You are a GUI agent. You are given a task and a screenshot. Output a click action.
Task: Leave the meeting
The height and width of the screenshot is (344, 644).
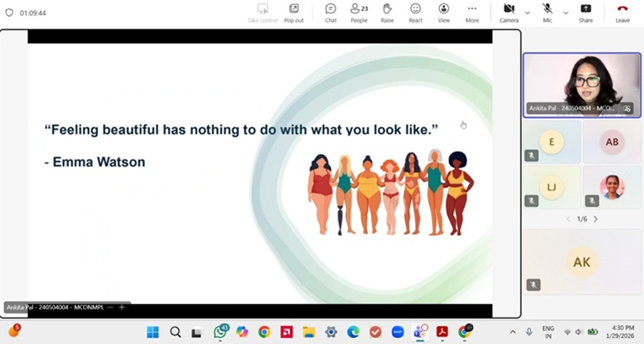[622, 12]
